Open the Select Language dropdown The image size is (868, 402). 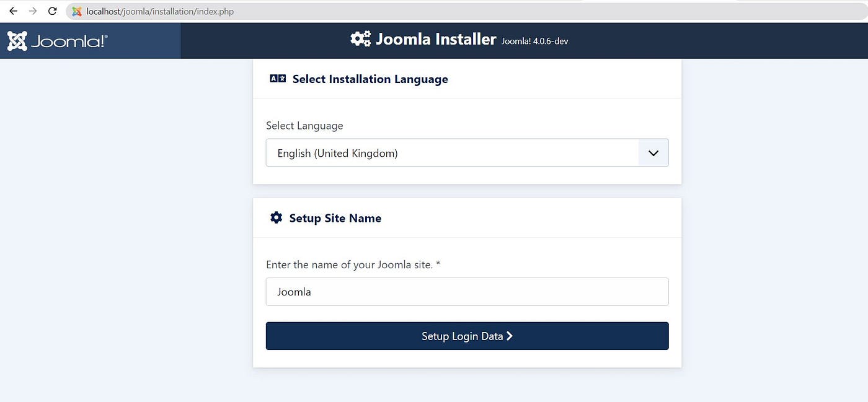click(467, 152)
